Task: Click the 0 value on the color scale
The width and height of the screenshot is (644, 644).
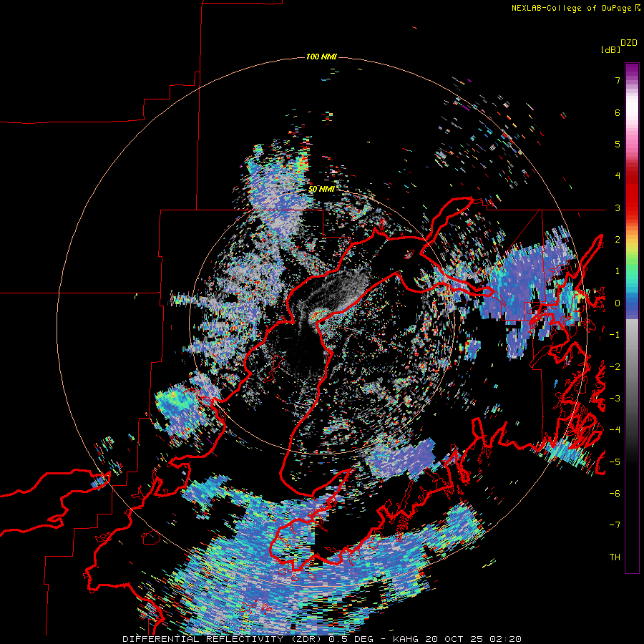Action: point(618,303)
